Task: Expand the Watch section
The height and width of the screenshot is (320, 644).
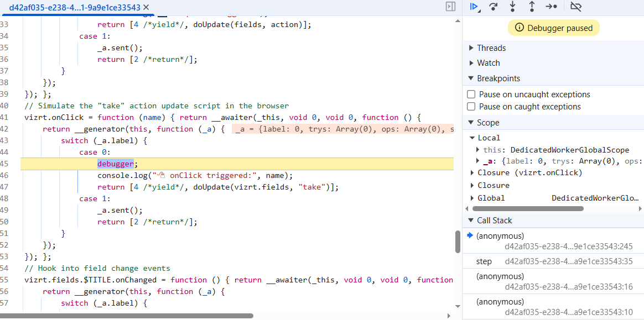Action: [471, 63]
